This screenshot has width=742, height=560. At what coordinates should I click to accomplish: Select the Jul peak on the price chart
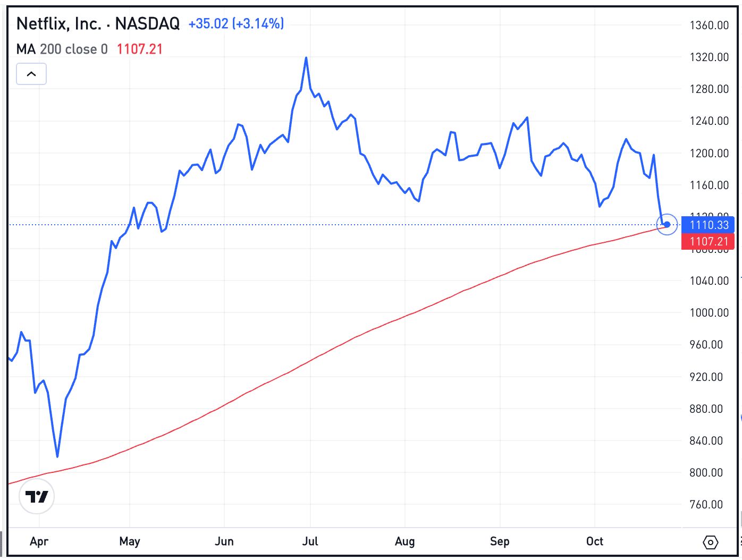pos(306,58)
